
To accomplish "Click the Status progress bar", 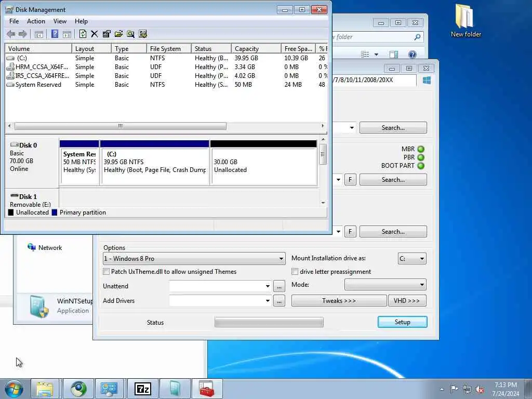I will click(269, 322).
